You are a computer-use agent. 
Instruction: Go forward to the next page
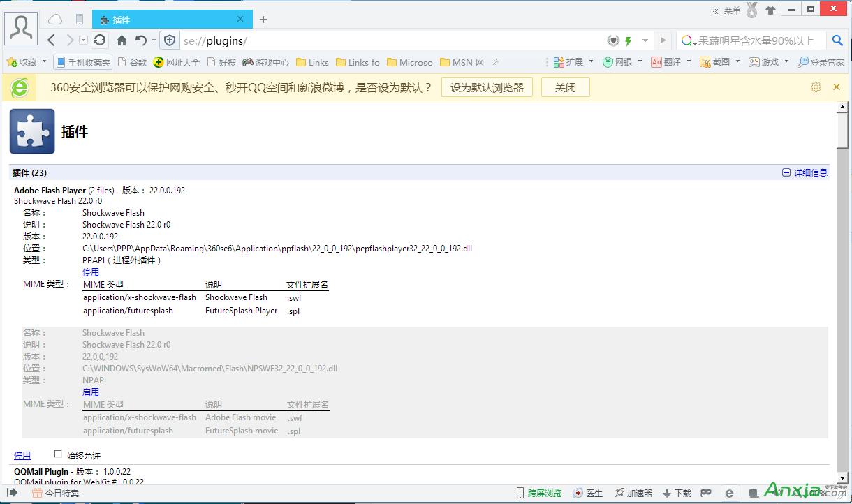70,40
